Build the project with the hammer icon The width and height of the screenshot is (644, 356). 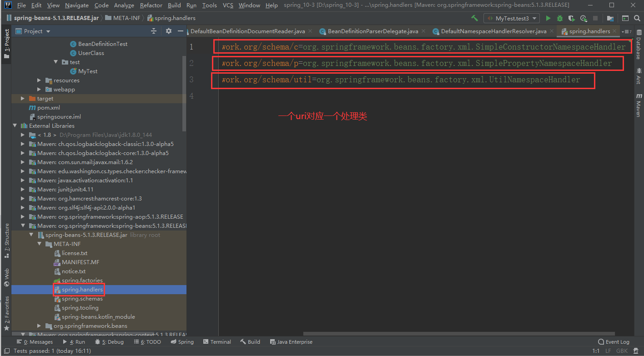(x=475, y=18)
